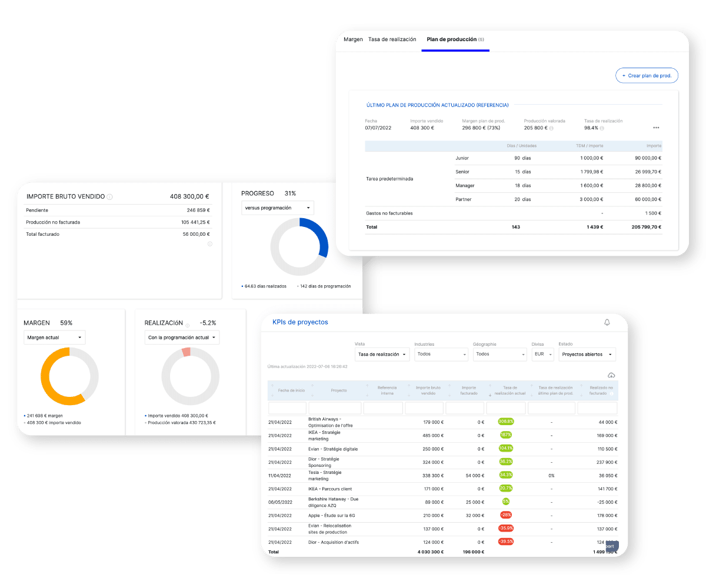The width and height of the screenshot is (706, 588).
Task: Open the Divisa EUR currency dropdown
Action: pos(542,355)
